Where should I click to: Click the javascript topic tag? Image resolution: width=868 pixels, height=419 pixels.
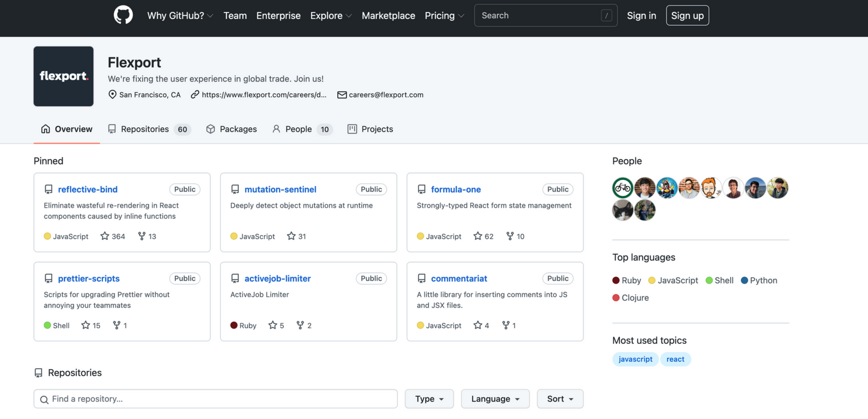(x=635, y=359)
